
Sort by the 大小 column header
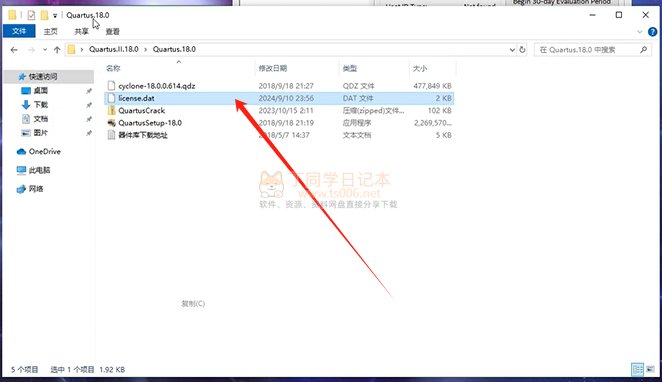coord(420,68)
